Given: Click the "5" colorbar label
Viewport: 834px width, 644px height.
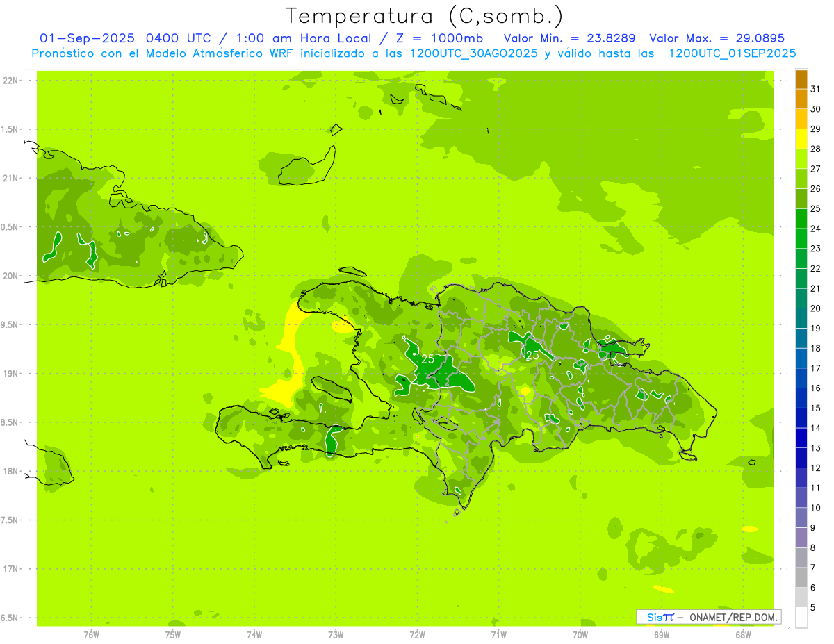Looking at the screenshot, I should tap(812, 607).
